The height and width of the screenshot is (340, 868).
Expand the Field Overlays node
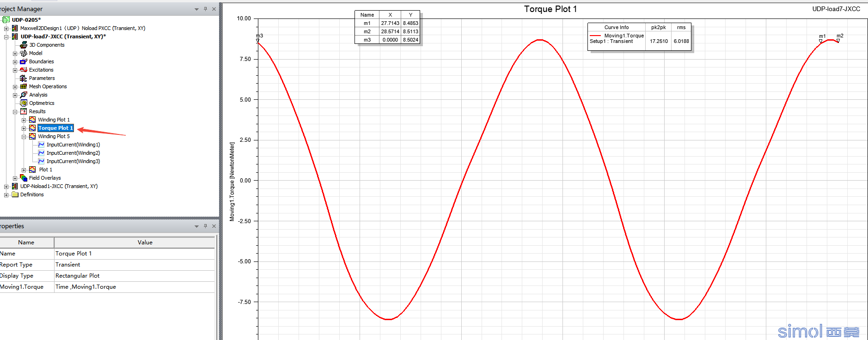(x=15, y=178)
